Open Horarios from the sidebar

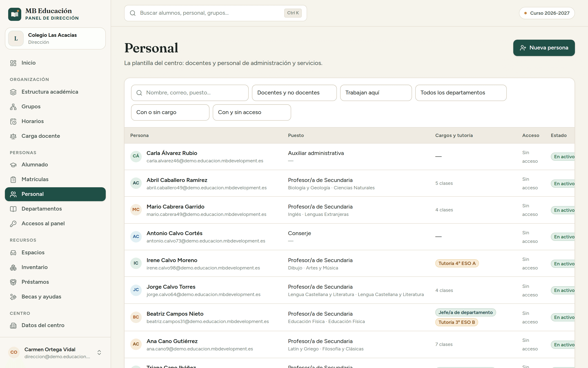pyautogui.click(x=55, y=121)
